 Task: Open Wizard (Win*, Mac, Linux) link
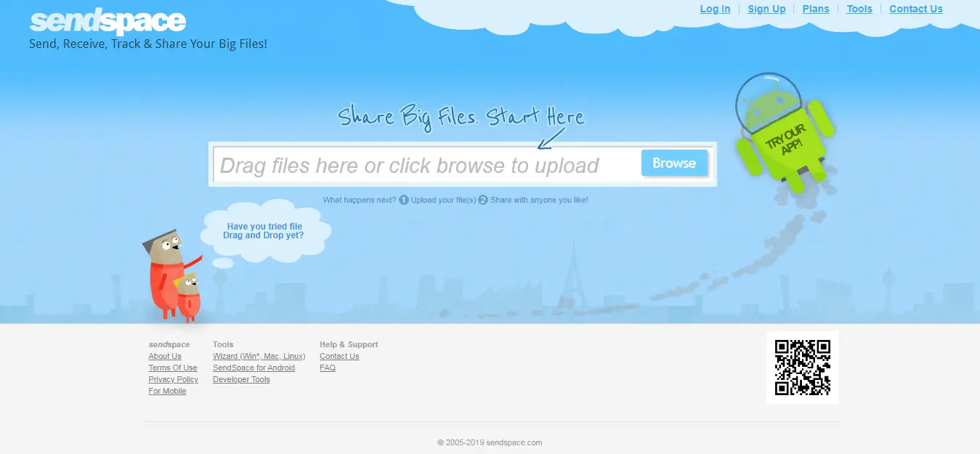[259, 356]
